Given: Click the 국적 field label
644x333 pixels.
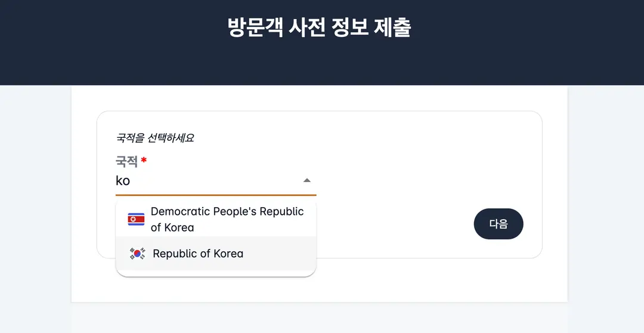Looking at the screenshot, I should (x=126, y=161).
